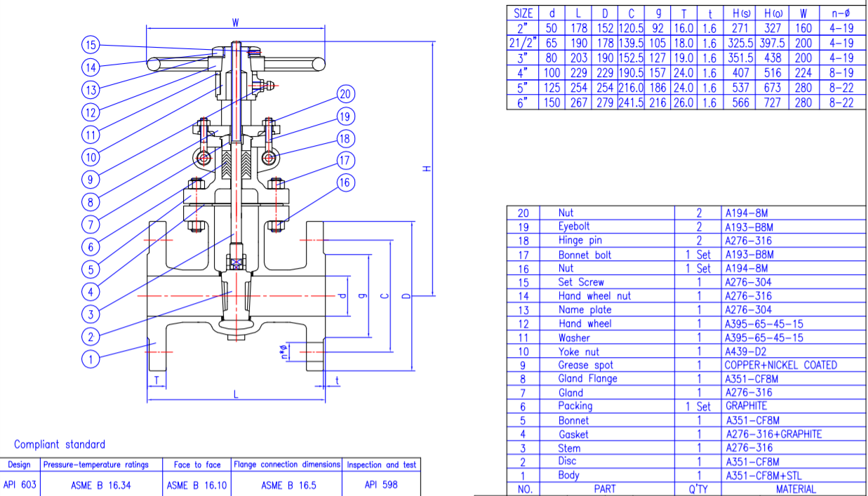Select the 'COPPER+NICKEL COATED' material cell

pos(780,365)
